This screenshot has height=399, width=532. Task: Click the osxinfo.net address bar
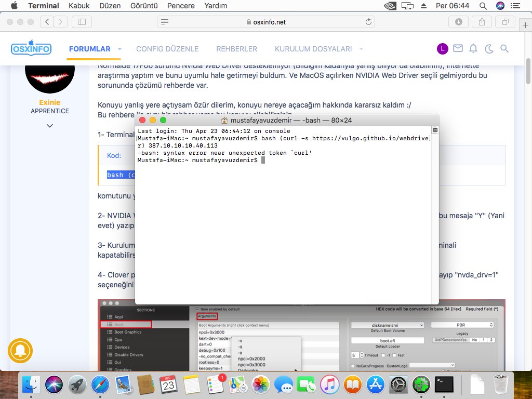pos(266,22)
